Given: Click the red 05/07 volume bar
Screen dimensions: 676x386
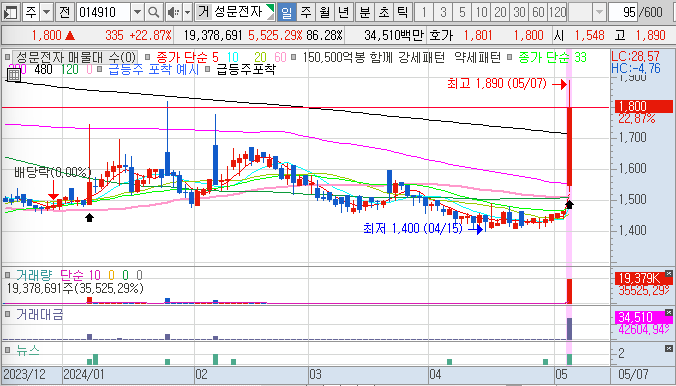Looking at the screenshot, I should 570,292.
